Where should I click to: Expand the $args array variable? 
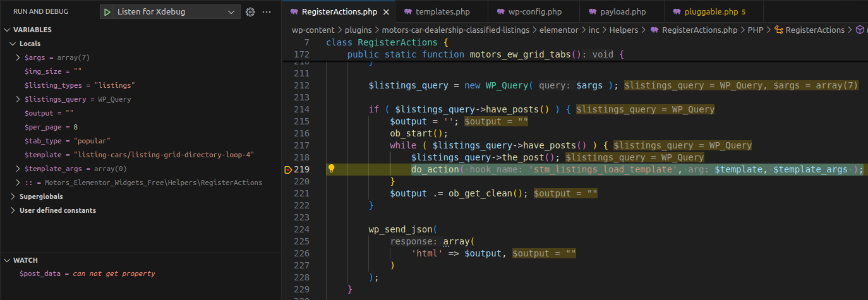[x=18, y=57]
